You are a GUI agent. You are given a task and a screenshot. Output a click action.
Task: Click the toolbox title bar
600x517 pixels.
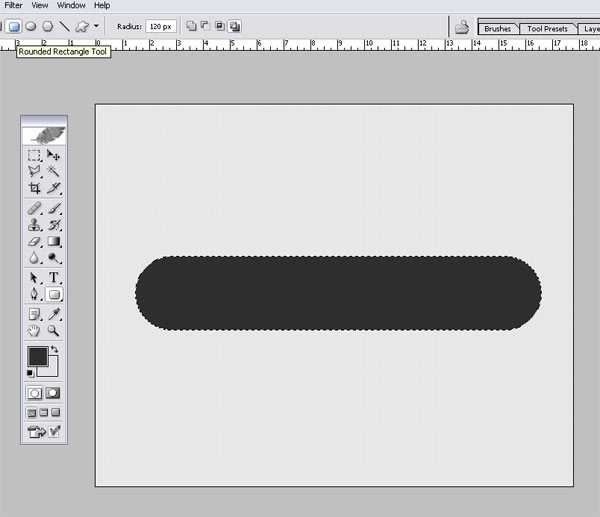coord(44,120)
